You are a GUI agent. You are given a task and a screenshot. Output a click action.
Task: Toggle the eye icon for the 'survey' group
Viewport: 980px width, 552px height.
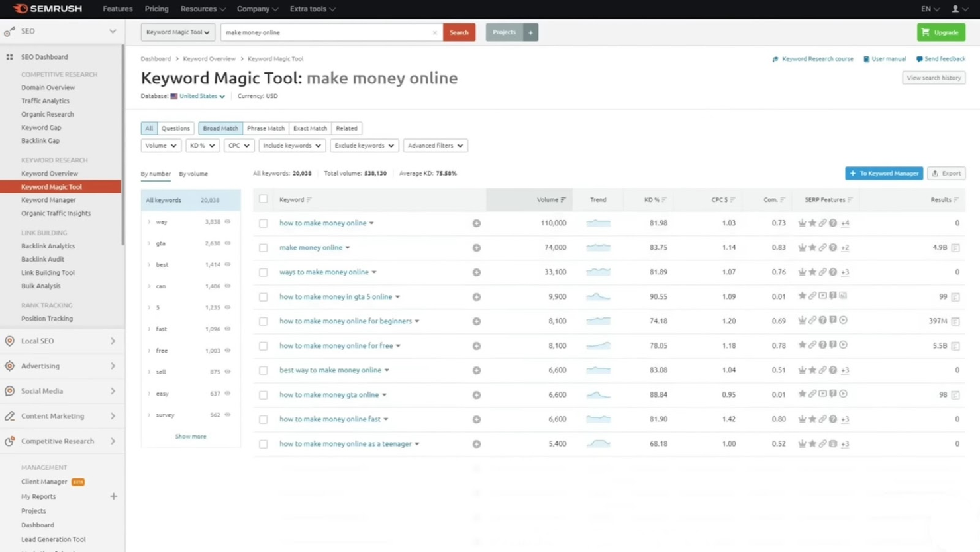pyautogui.click(x=228, y=415)
